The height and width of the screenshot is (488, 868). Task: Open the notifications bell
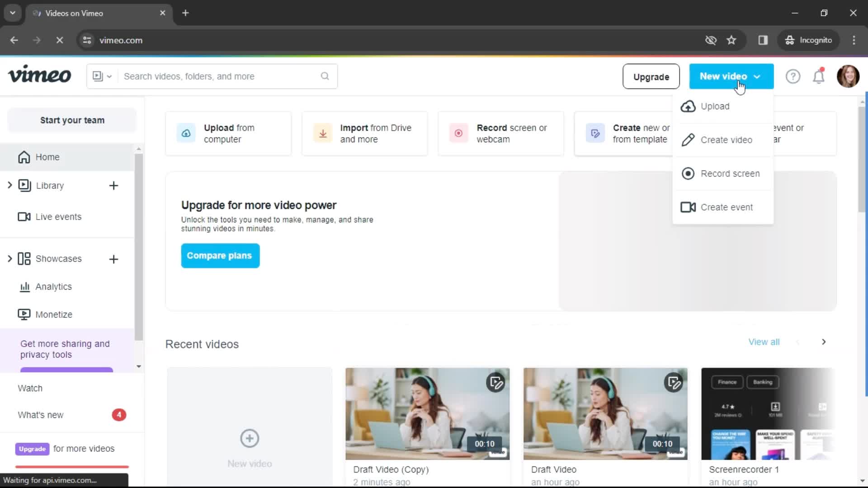pos(819,76)
